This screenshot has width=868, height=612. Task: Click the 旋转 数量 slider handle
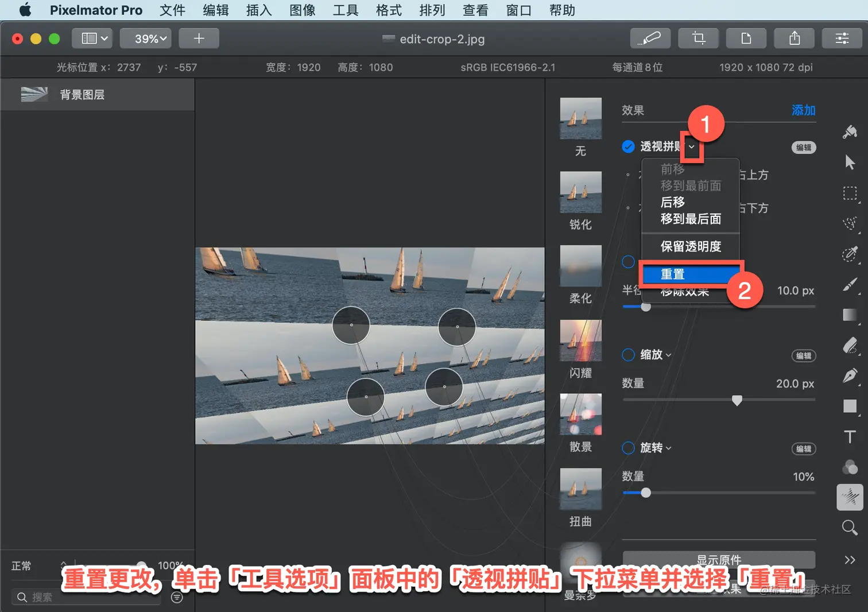[x=646, y=493]
